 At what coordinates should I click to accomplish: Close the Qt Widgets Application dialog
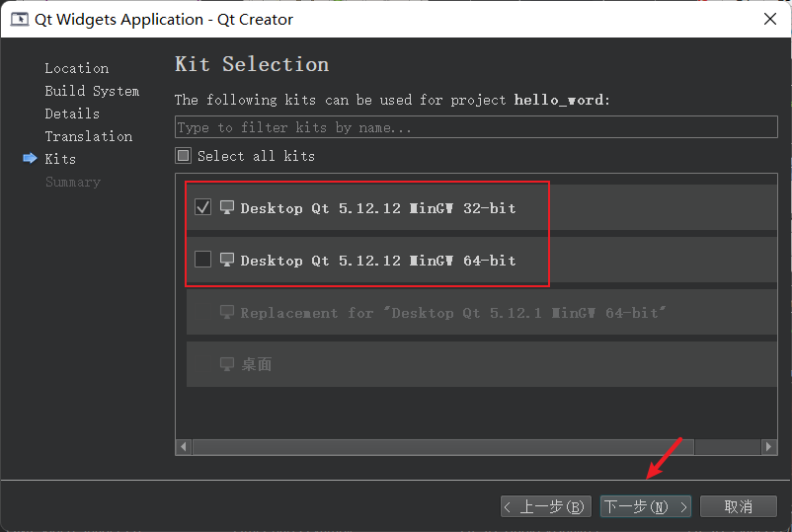pyautogui.click(x=769, y=19)
